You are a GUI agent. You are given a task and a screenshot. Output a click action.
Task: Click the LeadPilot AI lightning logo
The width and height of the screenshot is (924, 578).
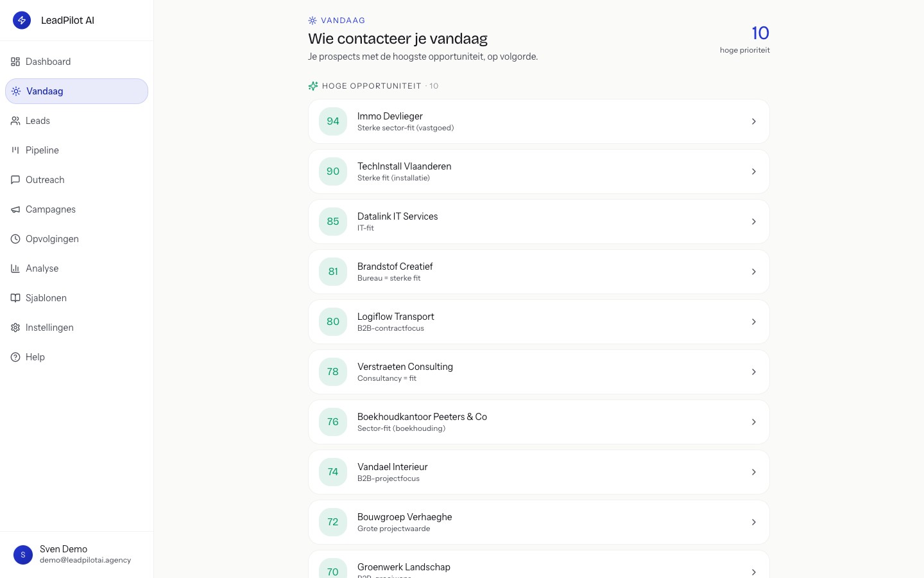pyautogui.click(x=22, y=21)
